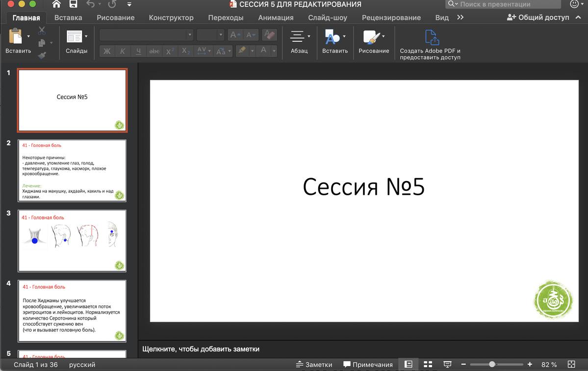Toggle strikethrough abc formatting
This screenshot has height=371, width=588.
[154, 51]
